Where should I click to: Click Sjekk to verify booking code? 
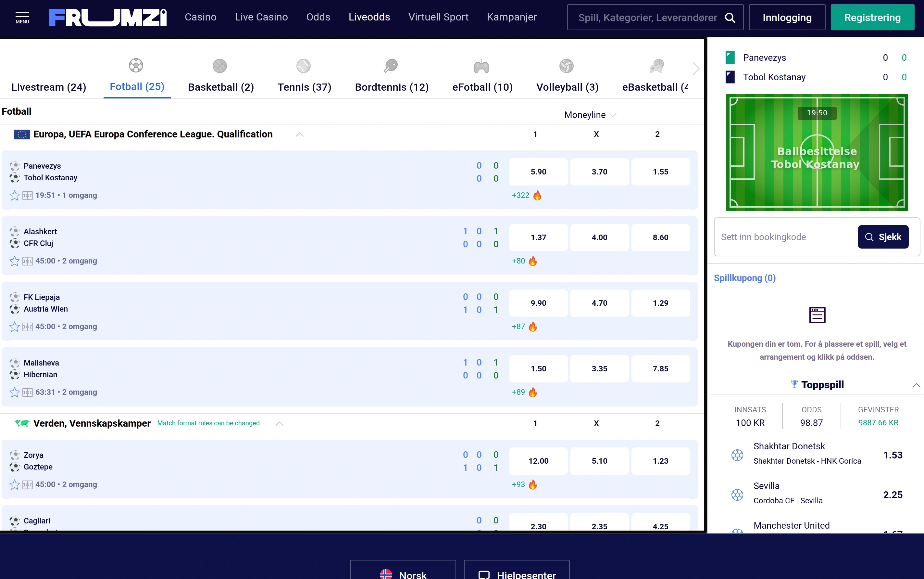coord(883,237)
